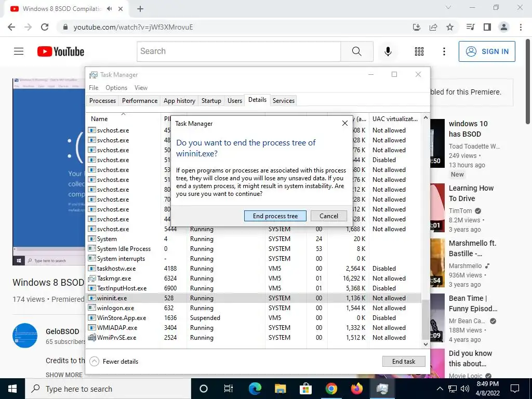The image size is (532, 399).
Task: Open Cortana circle icon in taskbar
Action: 203,389
